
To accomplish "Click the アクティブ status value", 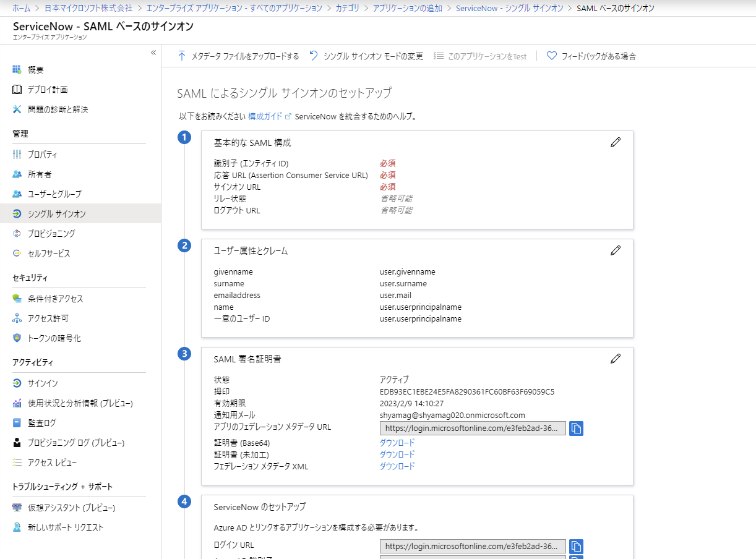I will point(394,380).
